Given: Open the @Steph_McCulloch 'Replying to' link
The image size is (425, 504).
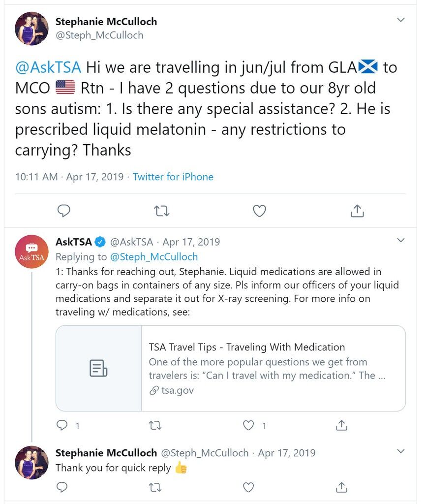Looking at the screenshot, I should pyautogui.click(x=154, y=257).
